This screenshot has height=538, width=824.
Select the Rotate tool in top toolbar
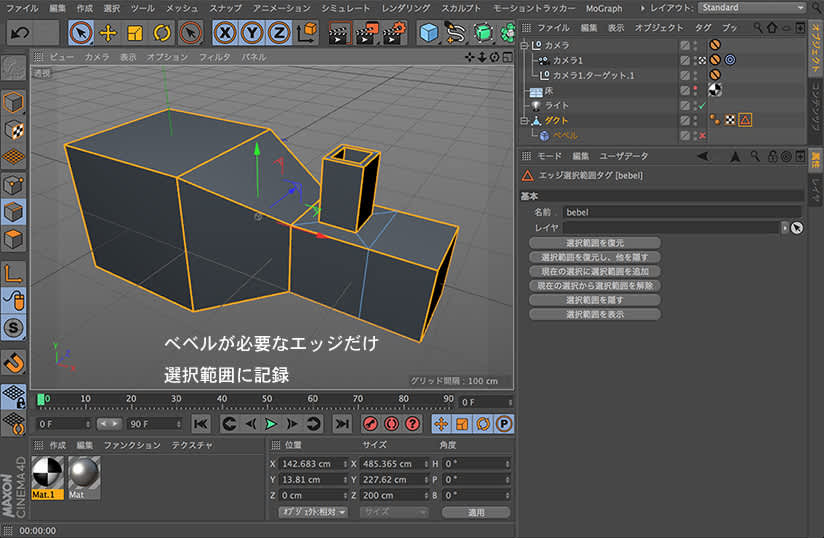tap(162, 34)
